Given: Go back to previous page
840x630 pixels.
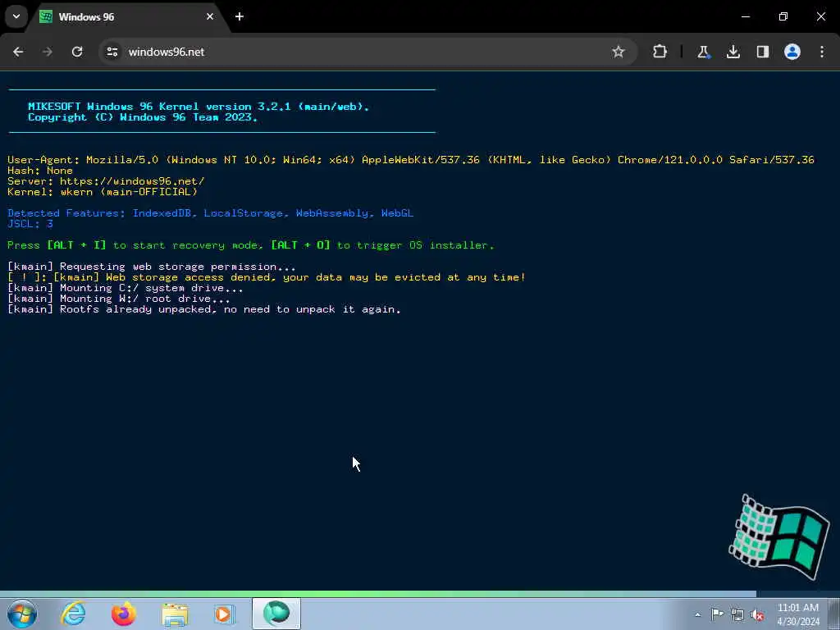Looking at the screenshot, I should pos(18,52).
